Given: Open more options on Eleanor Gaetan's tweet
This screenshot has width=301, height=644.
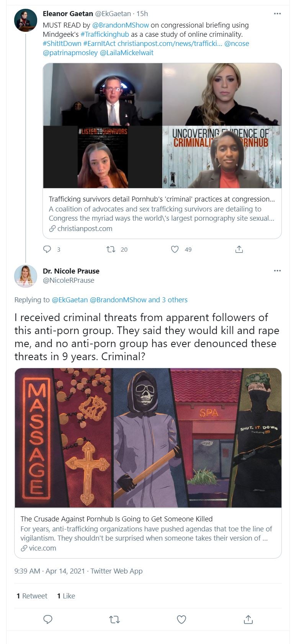Looking at the screenshot, I should click(x=277, y=14).
